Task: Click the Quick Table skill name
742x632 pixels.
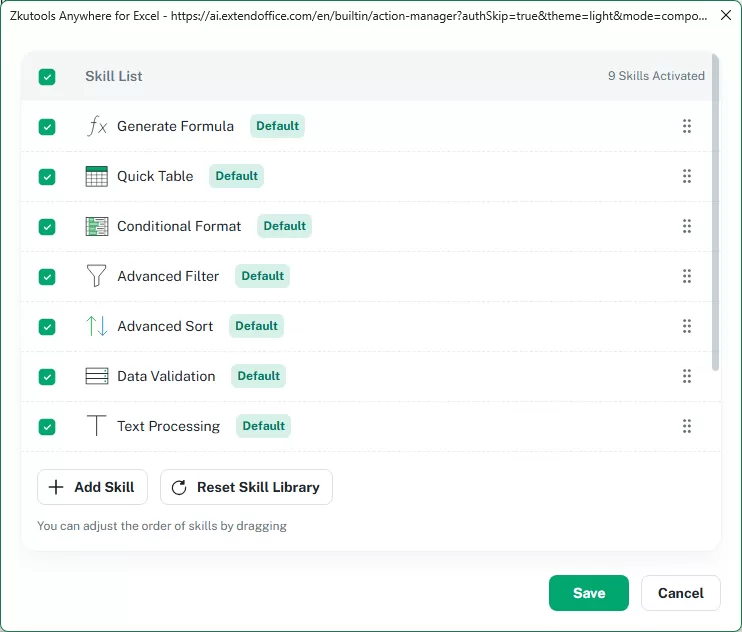Action: tap(155, 176)
